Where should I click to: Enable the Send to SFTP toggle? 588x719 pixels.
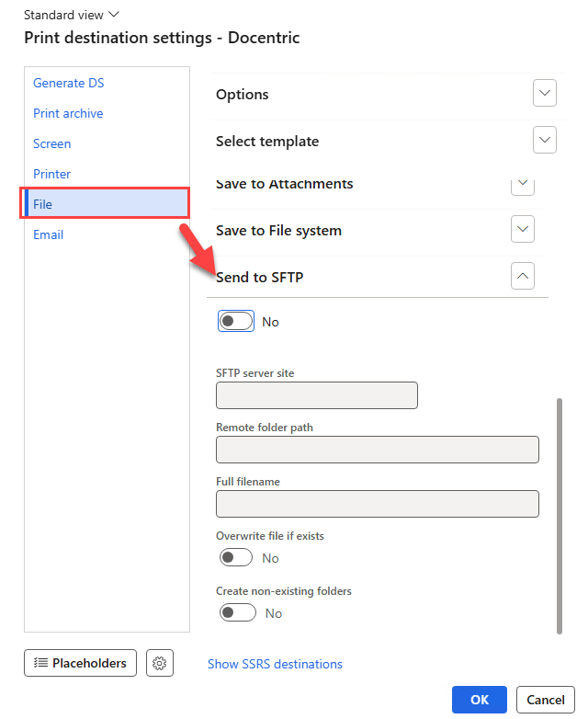pos(236,321)
